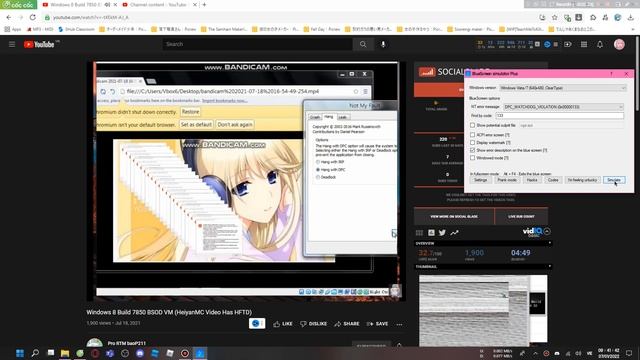Enable ACPI error screen checkbox
This screenshot has width=640, height=360.
(473, 135)
